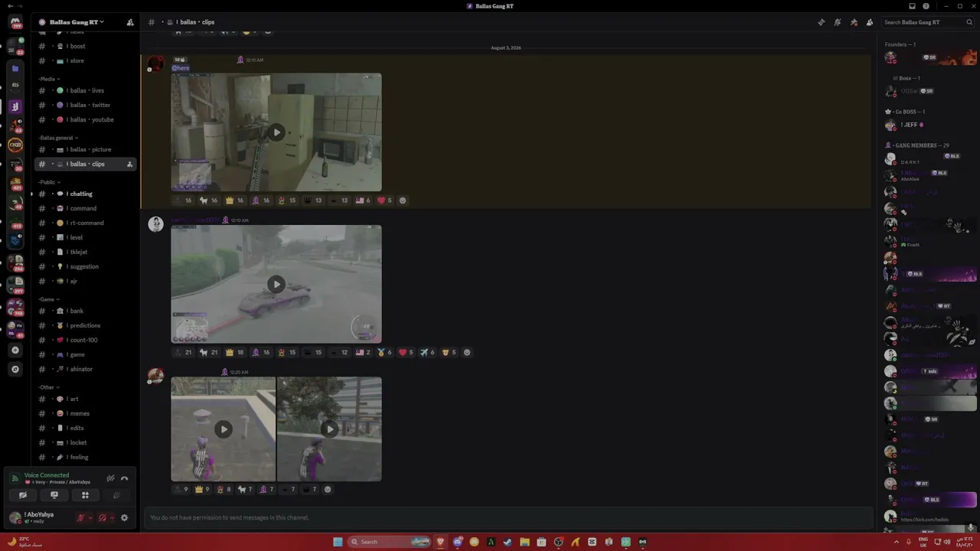Click the @here mention
This screenshot has height=551, width=980.
coord(181,68)
